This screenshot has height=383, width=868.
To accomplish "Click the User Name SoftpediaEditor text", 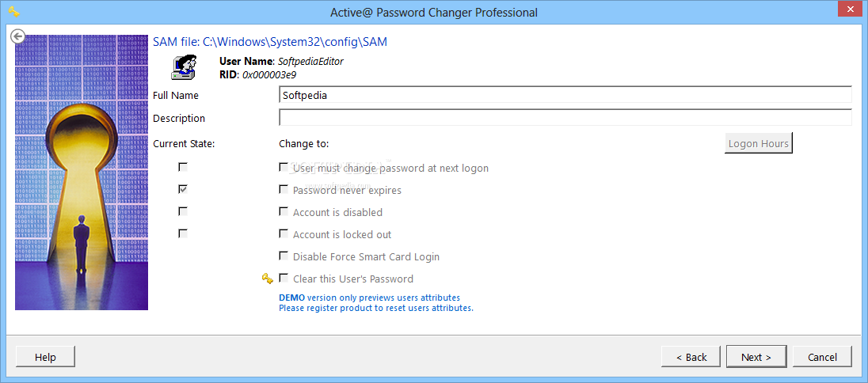I will [282, 62].
